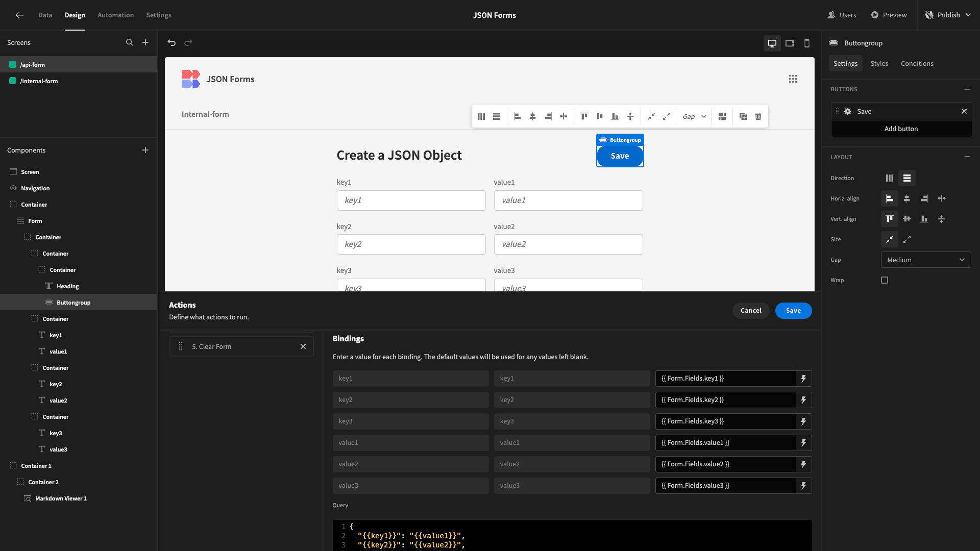Open the Automation tab
Screen dimensions: 980x551
click(115, 15)
